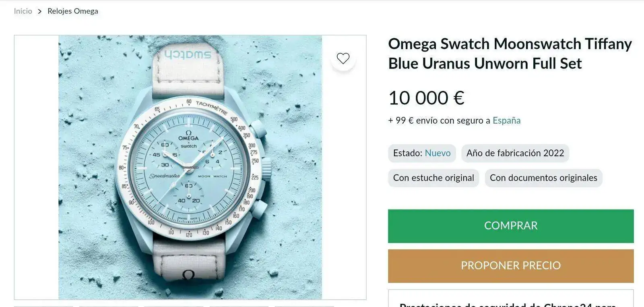Select the Con documentos originales tag
The height and width of the screenshot is (307, 644).
point(543,178)
